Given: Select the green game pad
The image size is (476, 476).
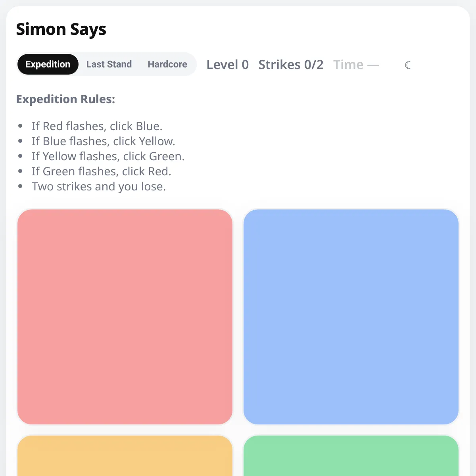Looking at the screenshot, I should pos(351,456).
